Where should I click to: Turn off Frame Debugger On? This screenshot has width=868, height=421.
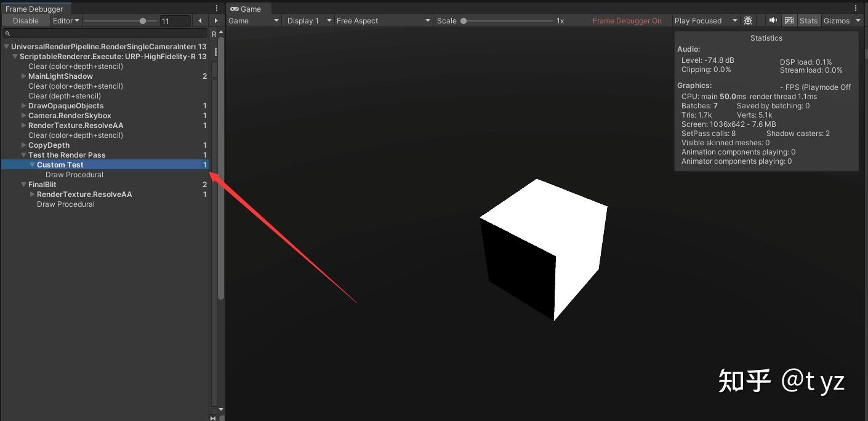click(628, 20)
